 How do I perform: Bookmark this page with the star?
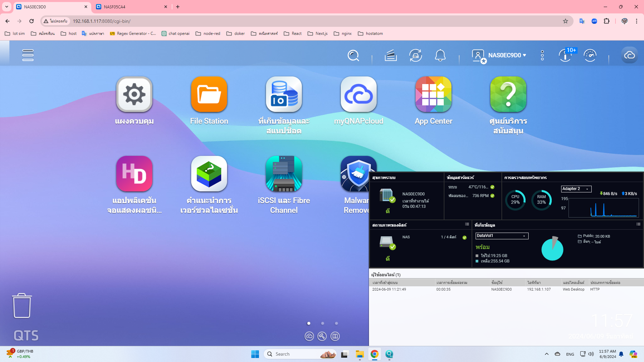point(566,21)
